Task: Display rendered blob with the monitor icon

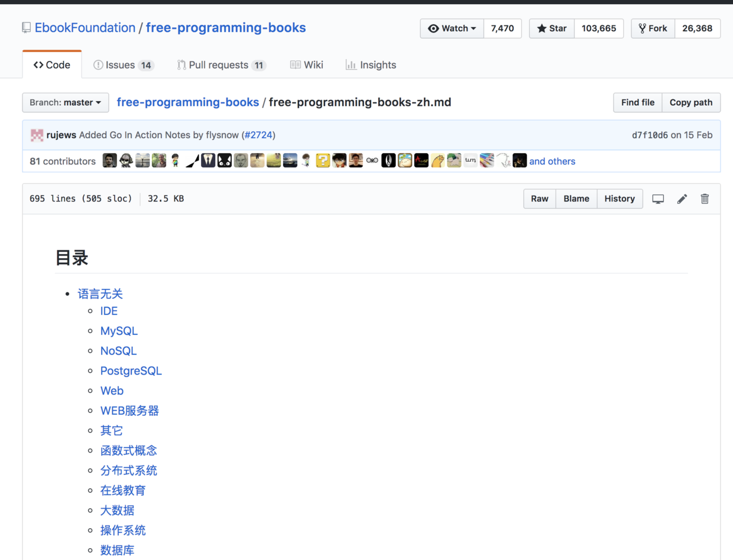Action: tap(658, 199)
